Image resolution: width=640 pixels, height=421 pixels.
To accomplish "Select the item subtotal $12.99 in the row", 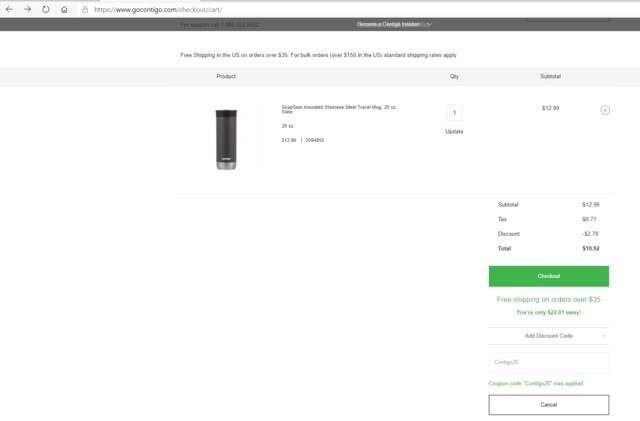I will click(550, 108).
